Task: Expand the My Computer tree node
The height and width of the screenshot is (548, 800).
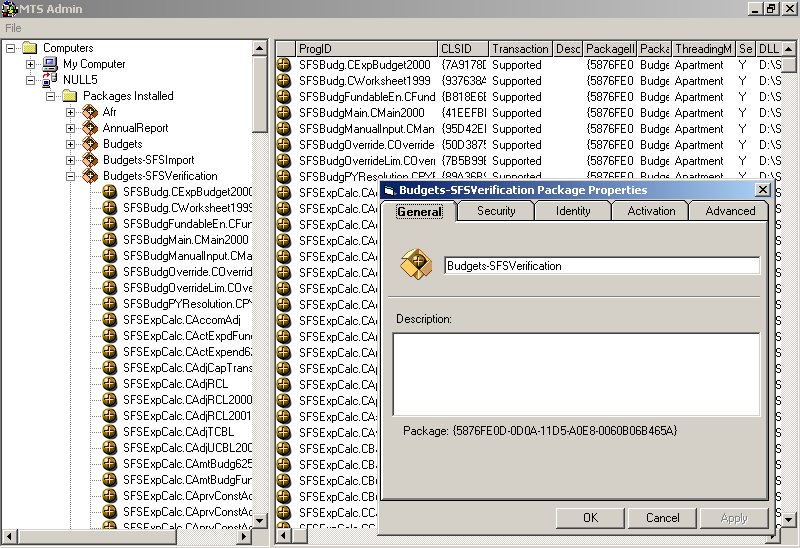Action: click(x=31, y=64)
